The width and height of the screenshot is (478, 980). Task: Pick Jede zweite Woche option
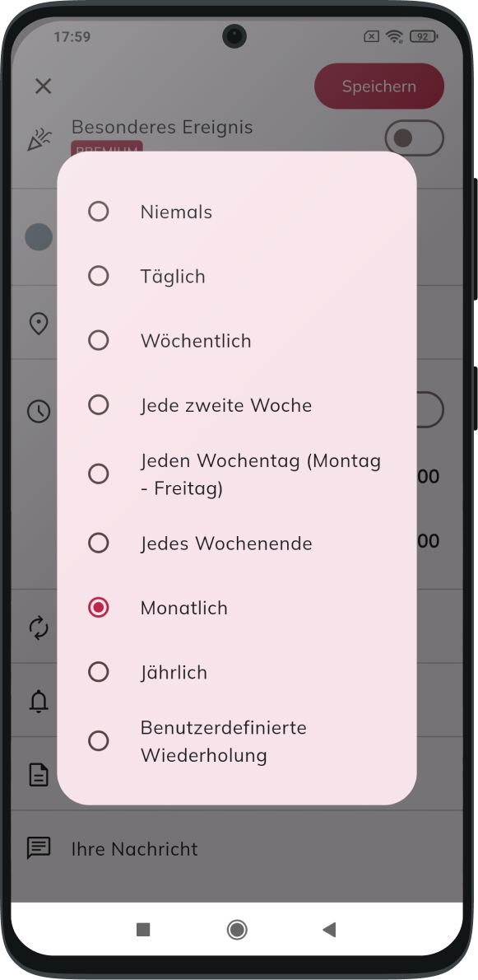coord(236,405)
